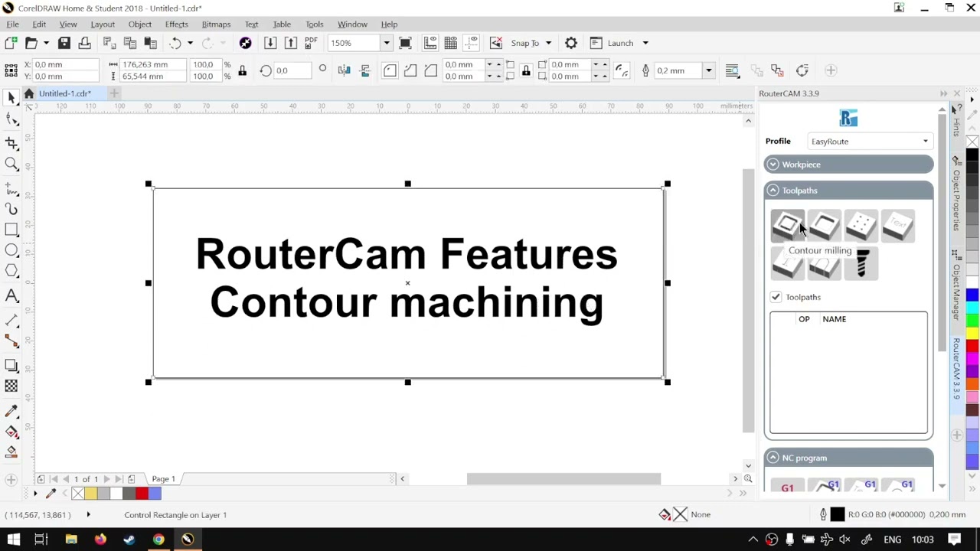
Task: Toggle Show rulers button
Action: (430, 43)
